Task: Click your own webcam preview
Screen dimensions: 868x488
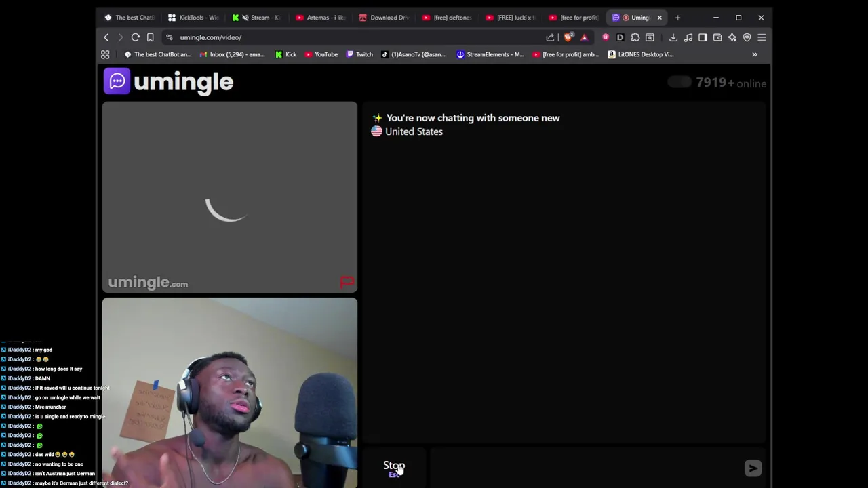Action: [230, 393]
